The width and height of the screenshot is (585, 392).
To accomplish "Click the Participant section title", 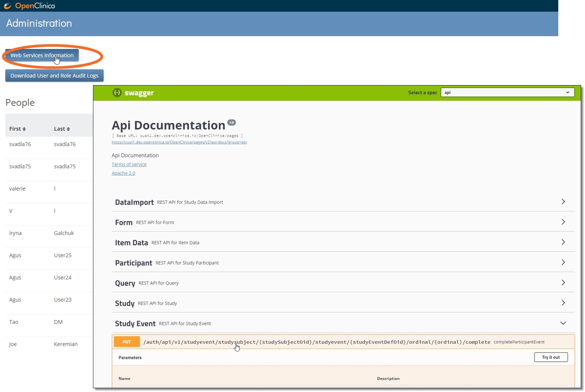I will click(134, 263).
